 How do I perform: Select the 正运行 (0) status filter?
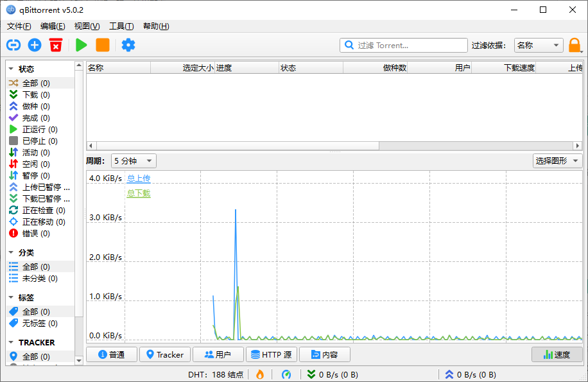(x=40, y=129)
